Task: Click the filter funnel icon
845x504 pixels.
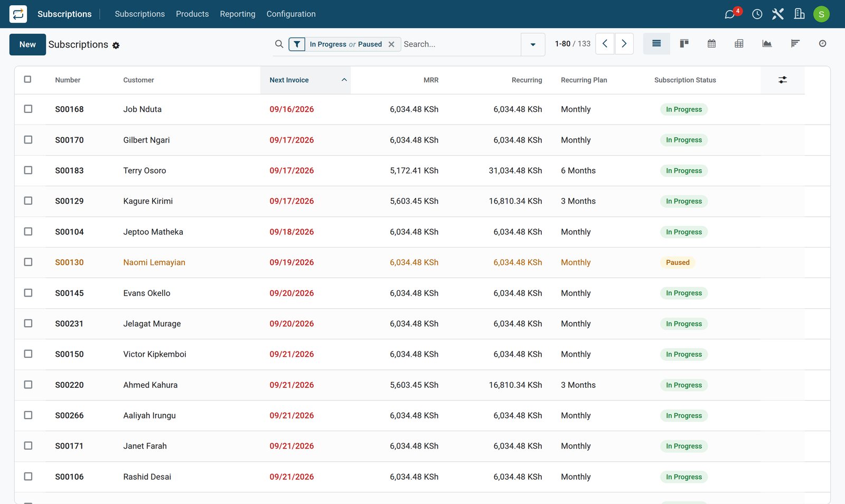Action: pyautogui.click(x=297, y=44)
